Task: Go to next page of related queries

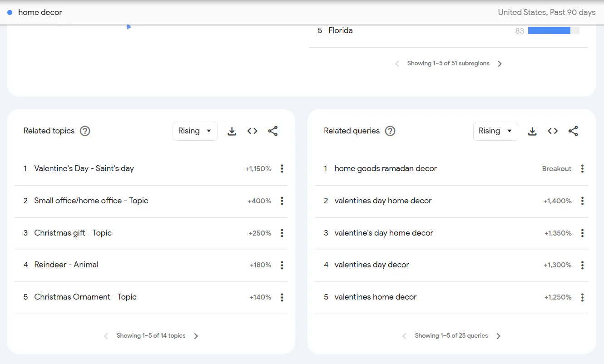Action: [x=499, y=336]
